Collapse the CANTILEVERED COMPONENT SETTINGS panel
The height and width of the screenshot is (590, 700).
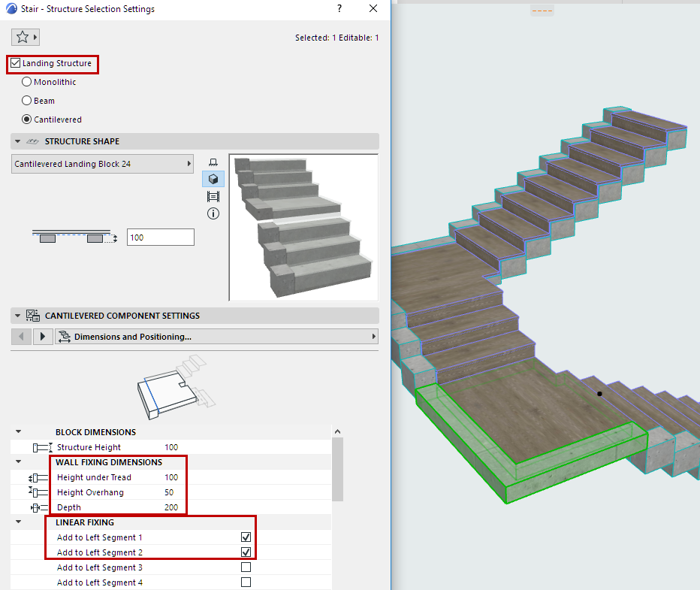[x=18, y=316]
